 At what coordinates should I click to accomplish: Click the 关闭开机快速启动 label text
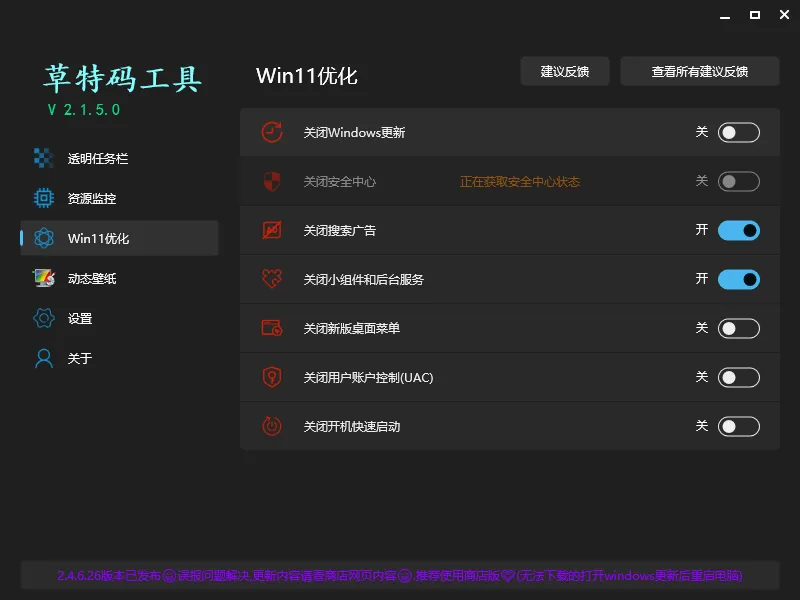352,427
